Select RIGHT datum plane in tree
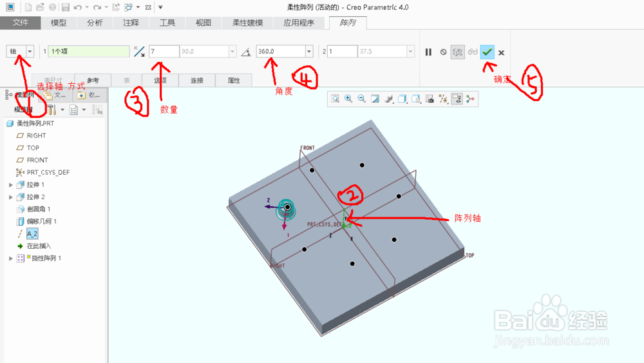 click(36, 135)
